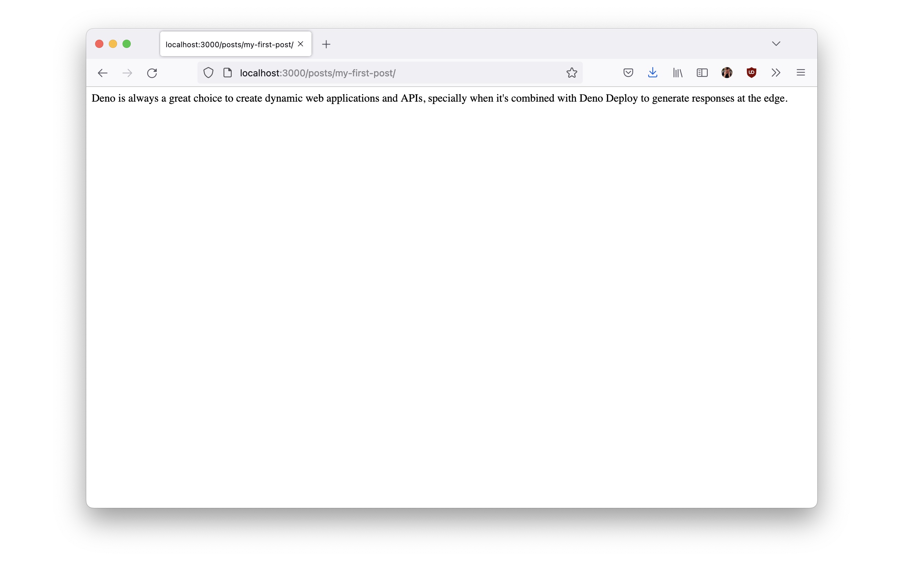Reload the current page

(x=152, y=73)
